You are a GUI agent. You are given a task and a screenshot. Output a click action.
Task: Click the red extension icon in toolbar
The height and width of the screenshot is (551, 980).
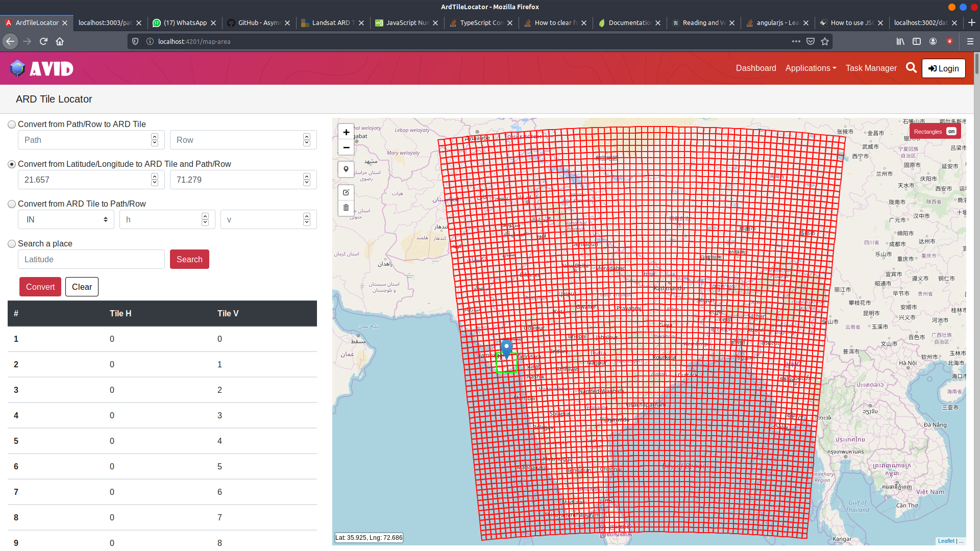pos(949,41)
